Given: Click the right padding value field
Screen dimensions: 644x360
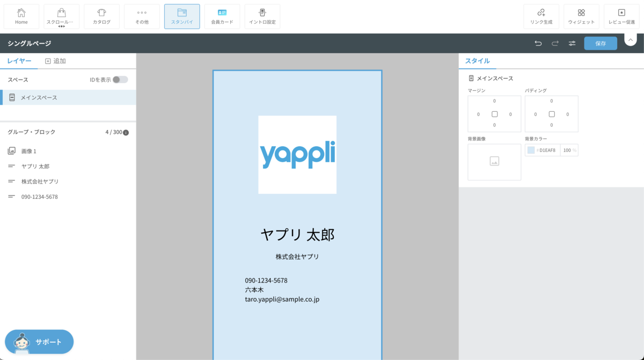Looking at the screenshot, I should (567, 114).
